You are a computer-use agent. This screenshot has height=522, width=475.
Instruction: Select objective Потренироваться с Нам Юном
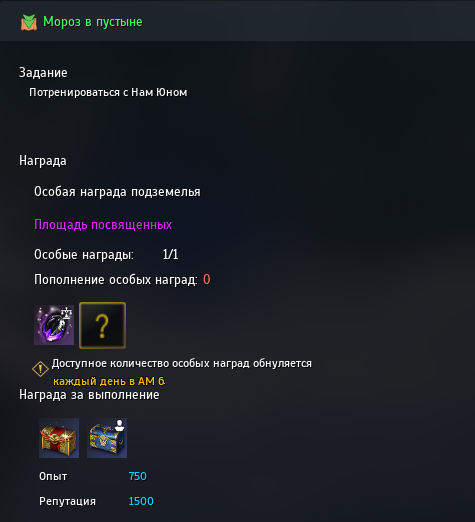108,92
